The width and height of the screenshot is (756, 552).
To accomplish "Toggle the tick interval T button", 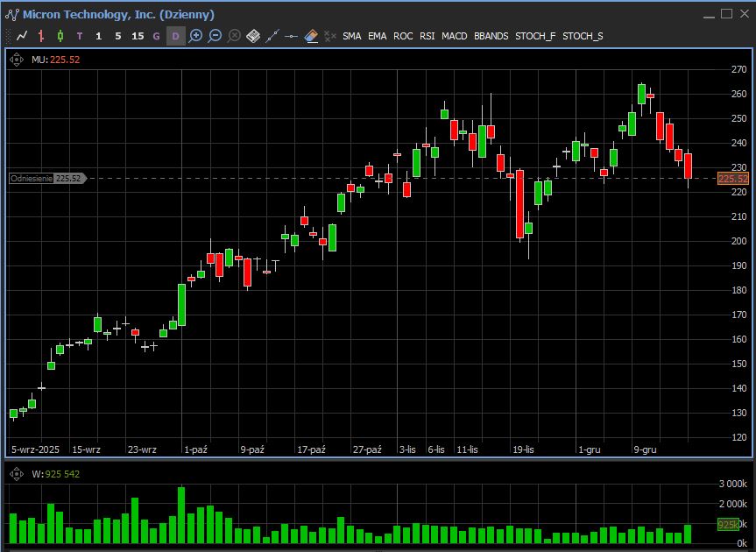I will coord(80,36).
